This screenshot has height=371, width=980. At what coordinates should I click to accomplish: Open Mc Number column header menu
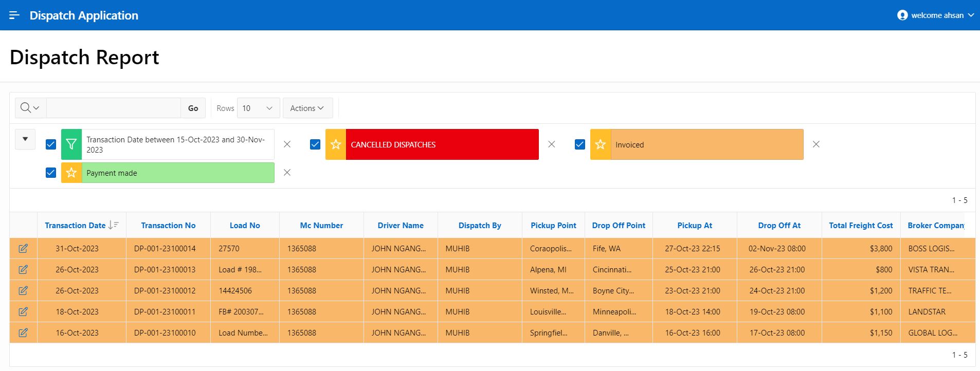[321, 225]
